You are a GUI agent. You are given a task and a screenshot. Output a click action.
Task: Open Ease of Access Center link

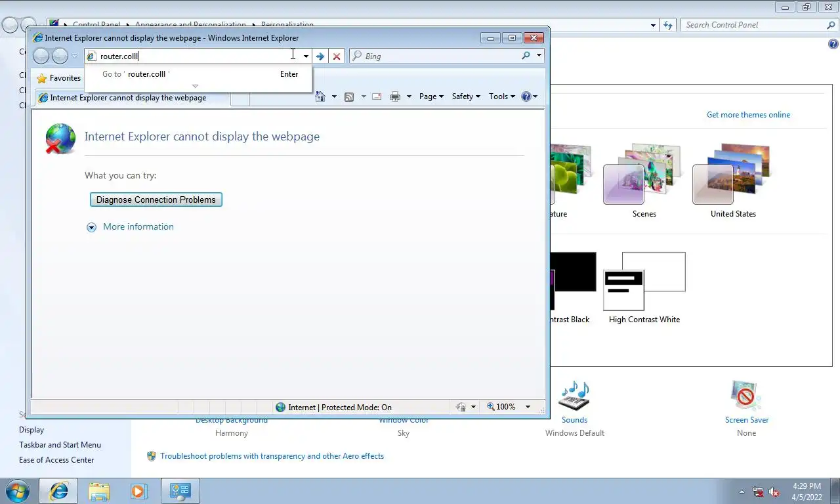point(56,460)
